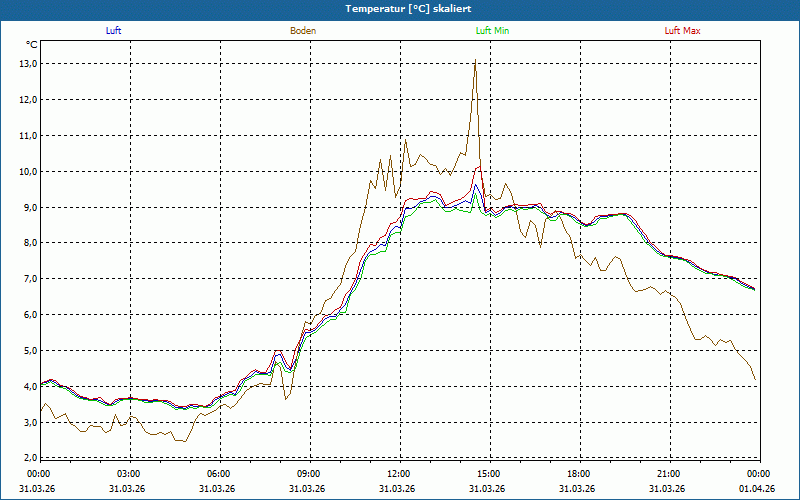The width and height of the screenshot is (800, 500).
Task: Click the 09:00 time axis label
Action: point(309,474)
